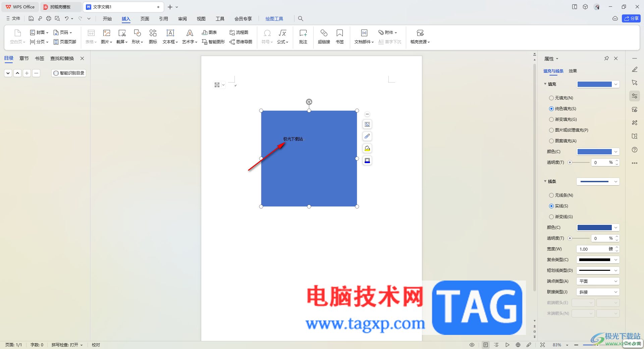
Task: Open the fill 颜色(C) color swatch
Action: (598, 152)
